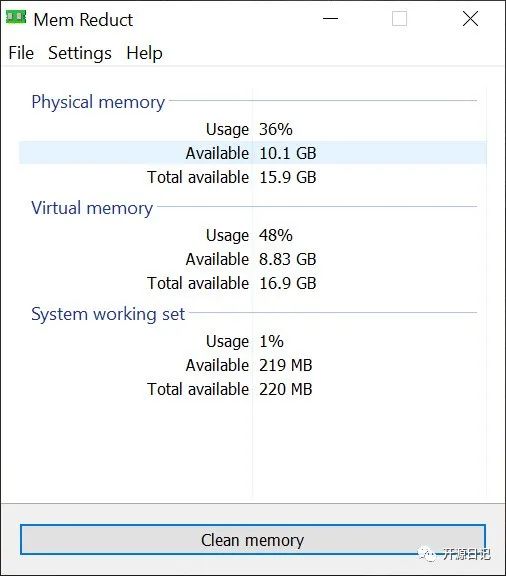Click the Virtual memory group header

pos(92,208)
